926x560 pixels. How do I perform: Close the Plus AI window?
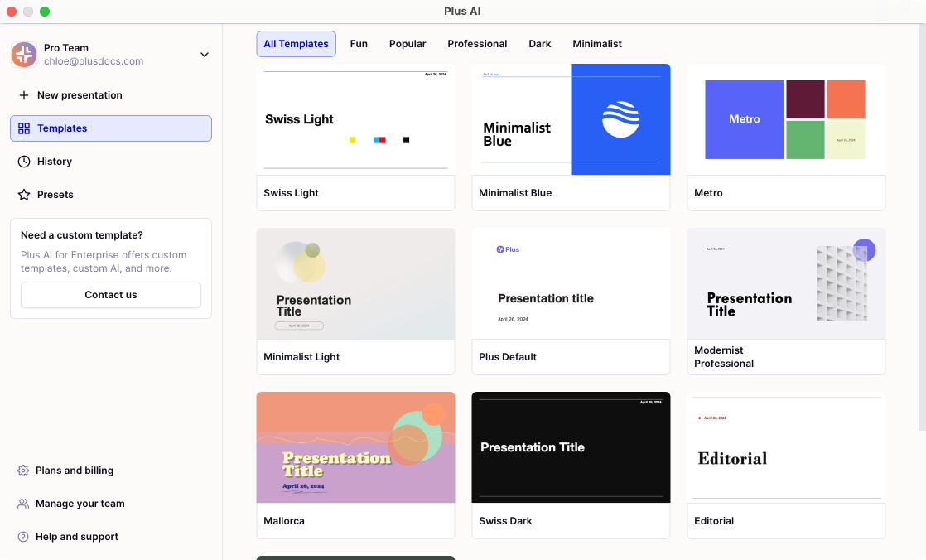(12, 12)
